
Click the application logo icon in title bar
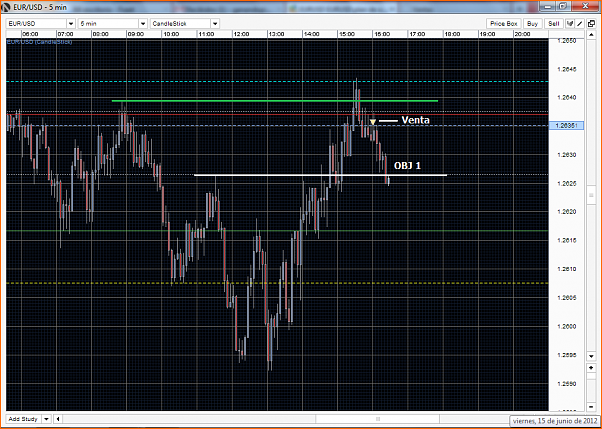coord(7,7)
